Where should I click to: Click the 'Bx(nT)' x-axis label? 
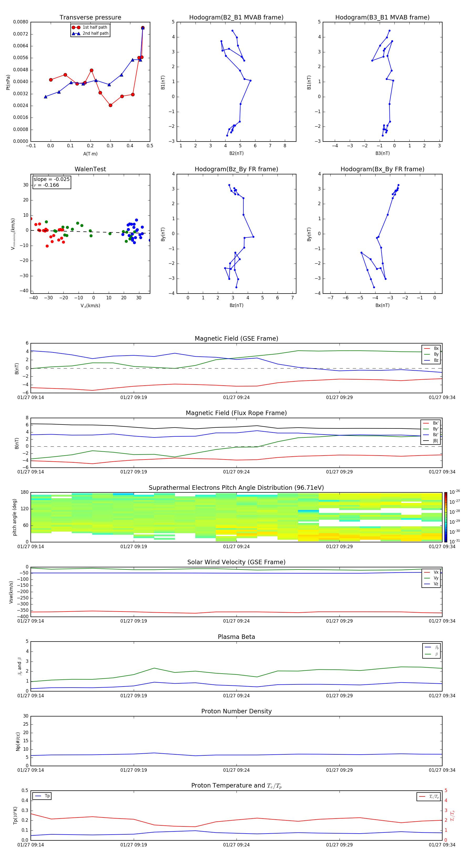pyautogui.click(x=382, y=305)
